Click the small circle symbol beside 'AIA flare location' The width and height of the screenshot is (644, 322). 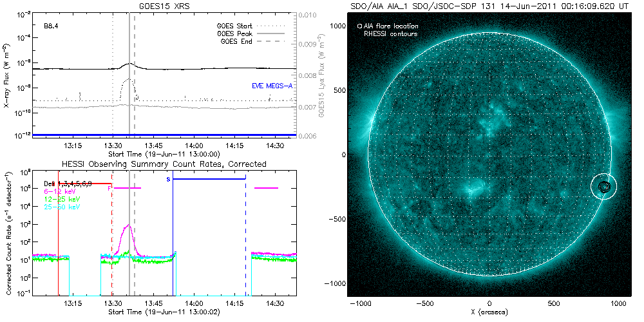pyautogui.click(x=359, y=26)
